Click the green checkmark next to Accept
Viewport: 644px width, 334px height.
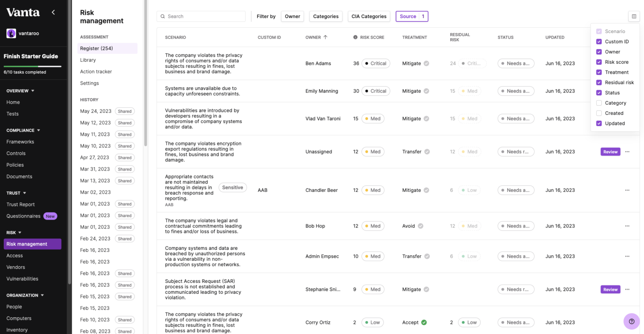pyautogui.click(x=423, y=322)
